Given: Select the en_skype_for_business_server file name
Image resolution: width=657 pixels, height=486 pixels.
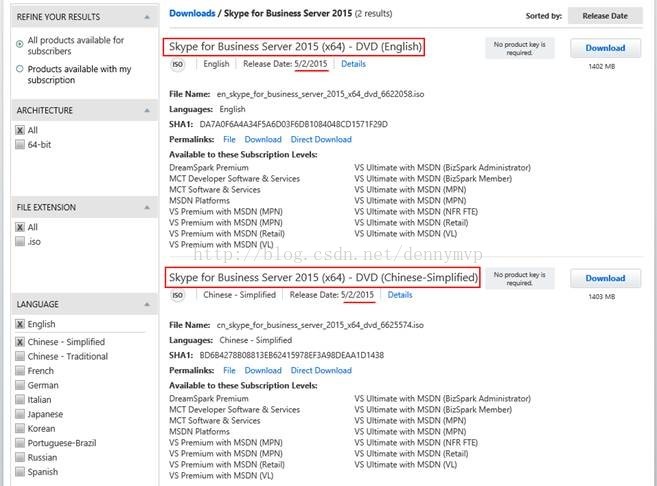Looking at the screenshot, I should pos(320,94).
